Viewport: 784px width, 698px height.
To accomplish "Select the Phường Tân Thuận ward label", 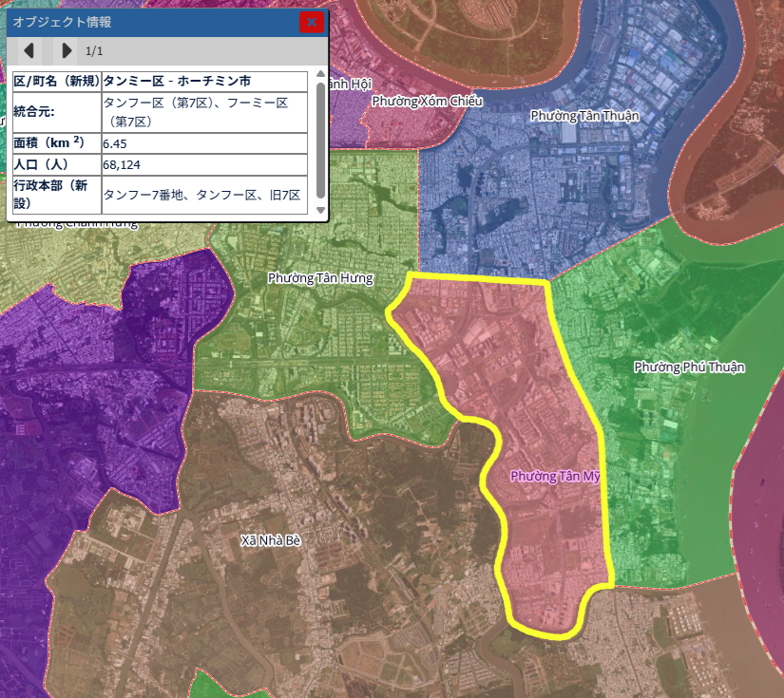I will pyautogui.click(x=584, y=116).
